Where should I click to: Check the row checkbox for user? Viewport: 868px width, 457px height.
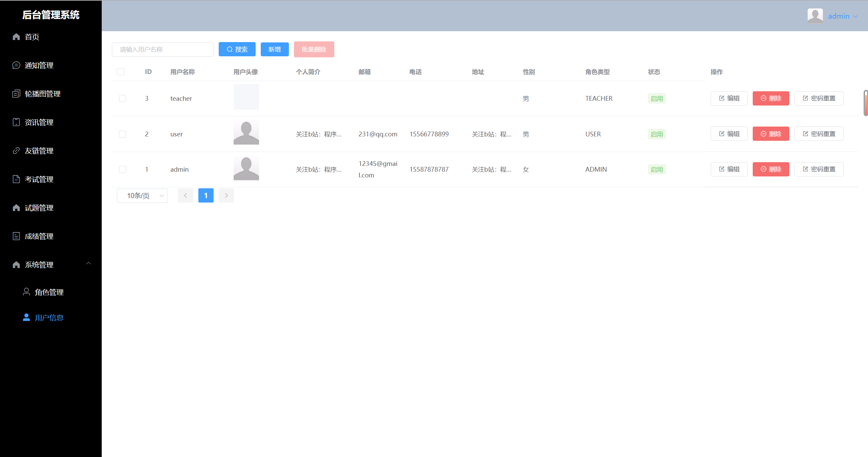(122, 134)
